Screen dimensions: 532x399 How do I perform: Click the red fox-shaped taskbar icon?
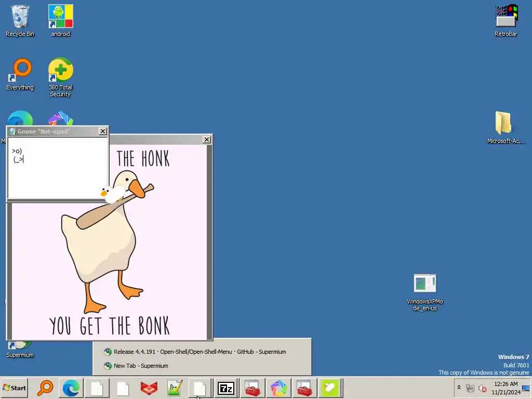coord(149,388)
